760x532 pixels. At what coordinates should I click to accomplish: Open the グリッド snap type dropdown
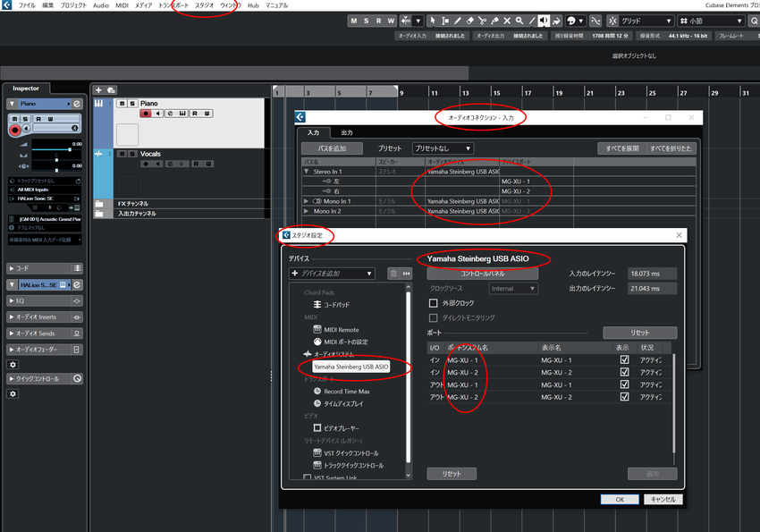647,21
